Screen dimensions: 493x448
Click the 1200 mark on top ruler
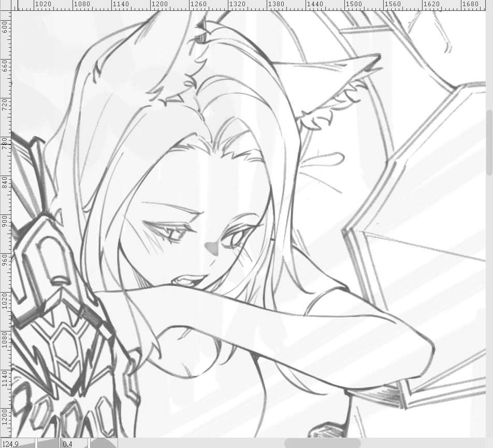tap(160, 4)
